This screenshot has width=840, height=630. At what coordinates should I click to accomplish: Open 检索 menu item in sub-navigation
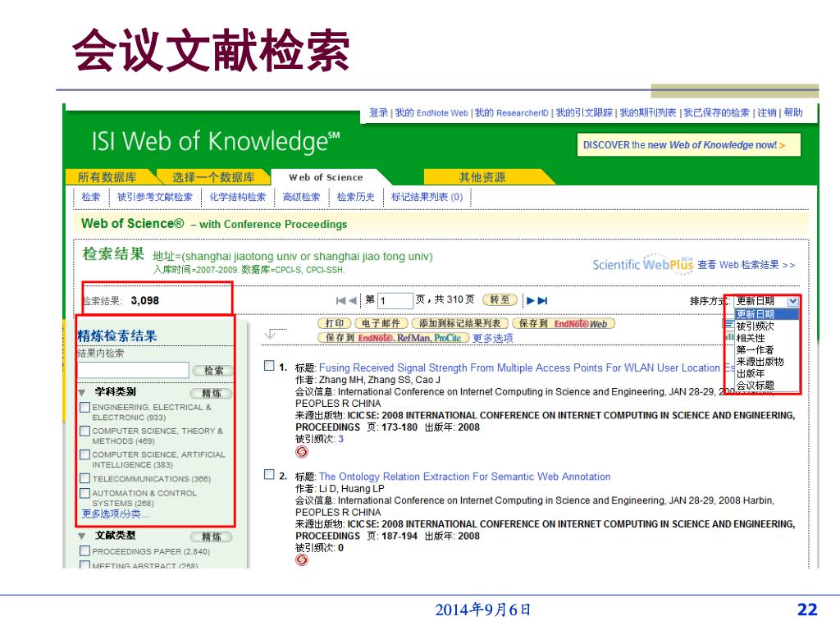pyautogui.click(x=91, y=197)
